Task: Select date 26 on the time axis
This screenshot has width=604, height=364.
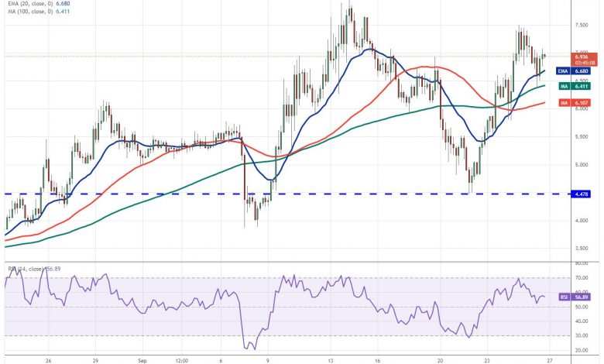Action: pyautogui.click(x=48, y=360)
